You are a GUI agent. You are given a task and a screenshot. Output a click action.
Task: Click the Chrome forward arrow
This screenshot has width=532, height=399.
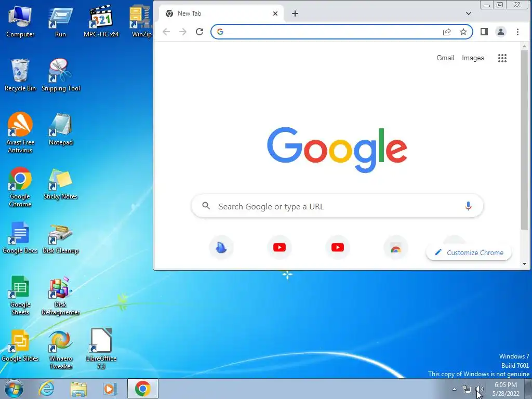(183, 32)
